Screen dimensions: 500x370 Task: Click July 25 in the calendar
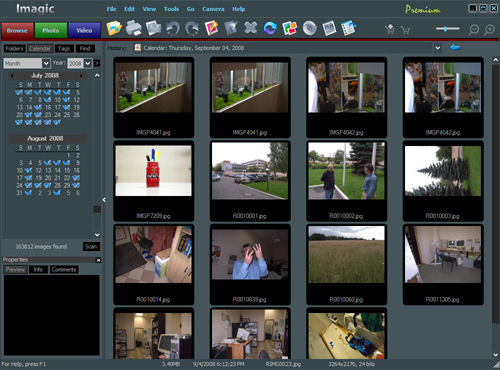click(67, 115)
